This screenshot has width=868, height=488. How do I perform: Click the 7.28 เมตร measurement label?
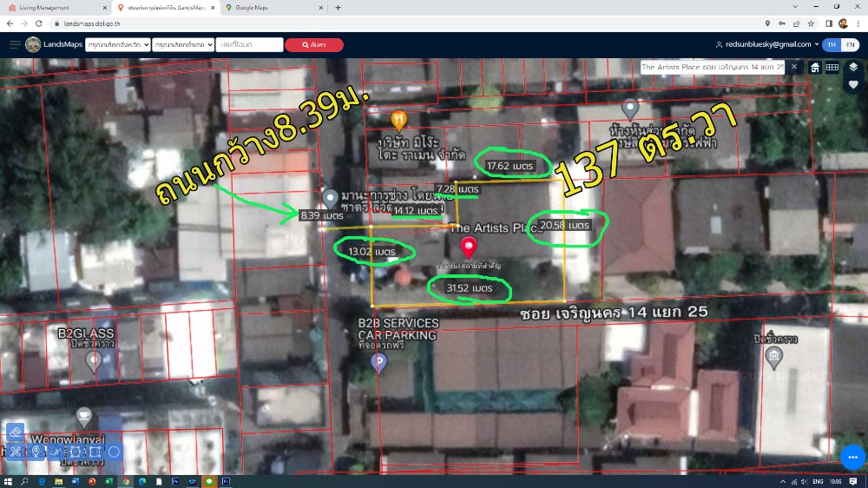[x=457, y=189]
